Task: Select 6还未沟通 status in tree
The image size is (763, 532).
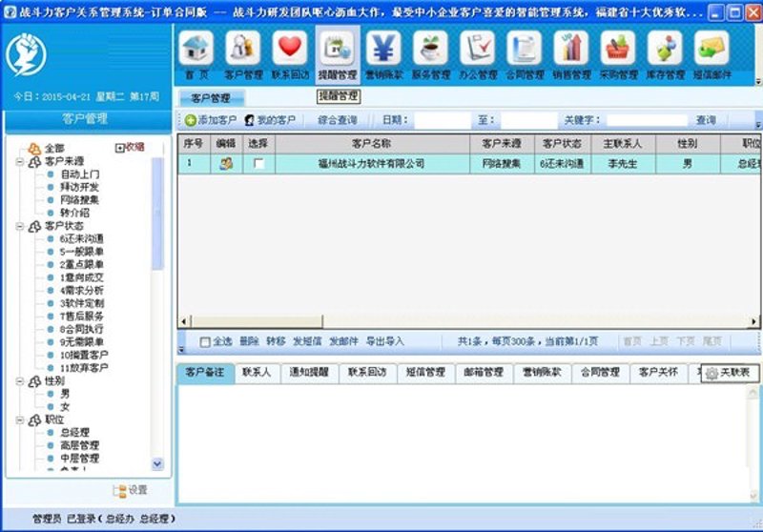Action: click(x=82, y=238)
